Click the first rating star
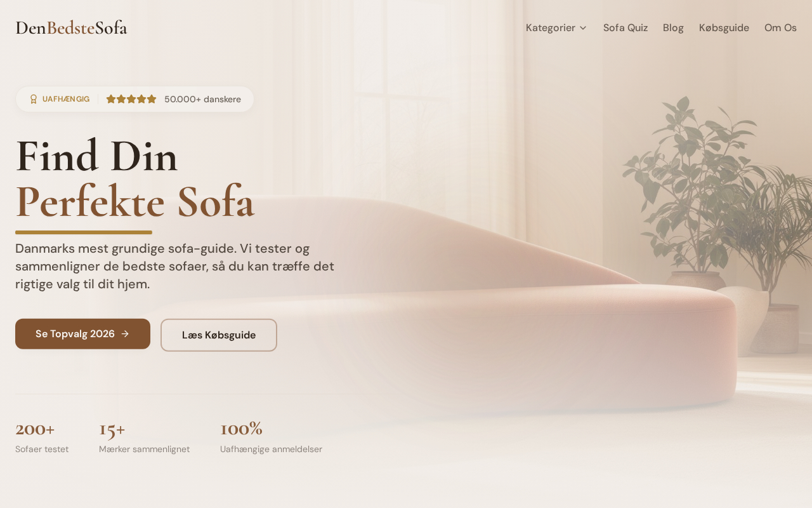The width and height of the screenshot is (812, 508). (111, 99)
